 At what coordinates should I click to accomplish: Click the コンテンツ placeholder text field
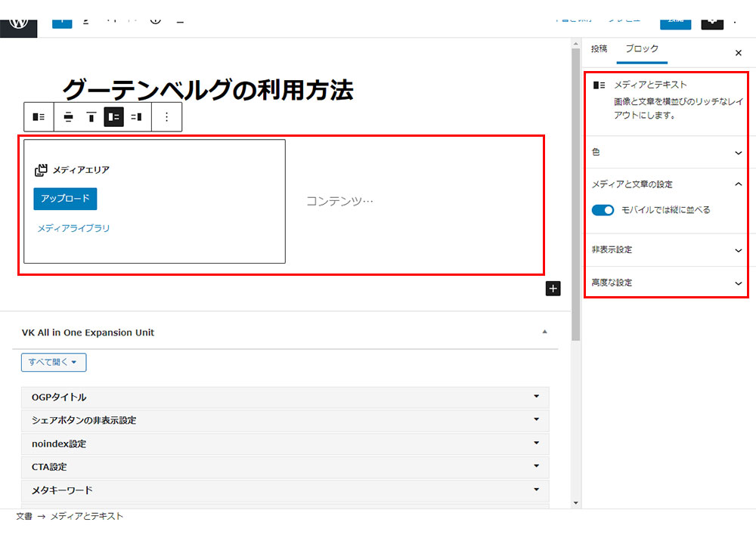click(339, 201)
